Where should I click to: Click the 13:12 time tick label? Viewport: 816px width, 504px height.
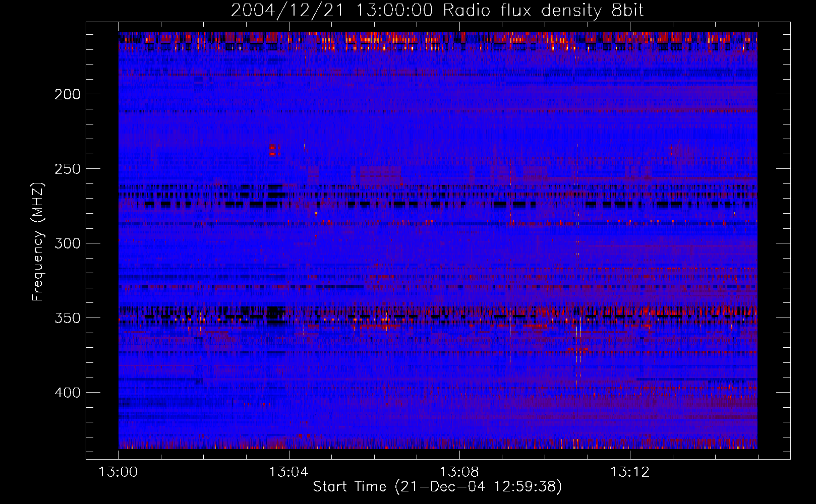tap(629, 472)
